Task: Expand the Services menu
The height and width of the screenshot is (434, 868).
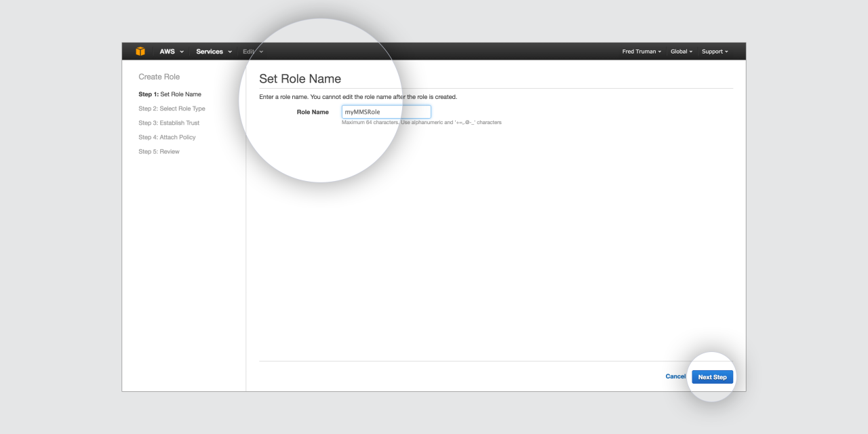Action: (x=214, y=52)
